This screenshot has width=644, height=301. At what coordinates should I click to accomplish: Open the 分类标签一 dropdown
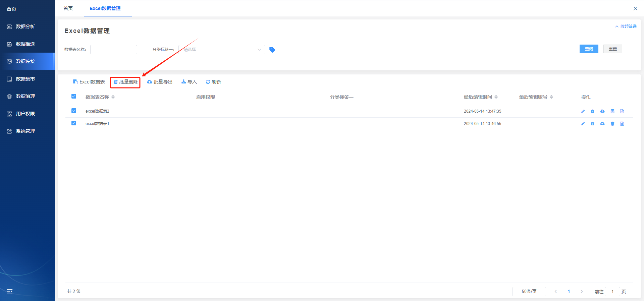pyautogui.click(x=222, y=50)
